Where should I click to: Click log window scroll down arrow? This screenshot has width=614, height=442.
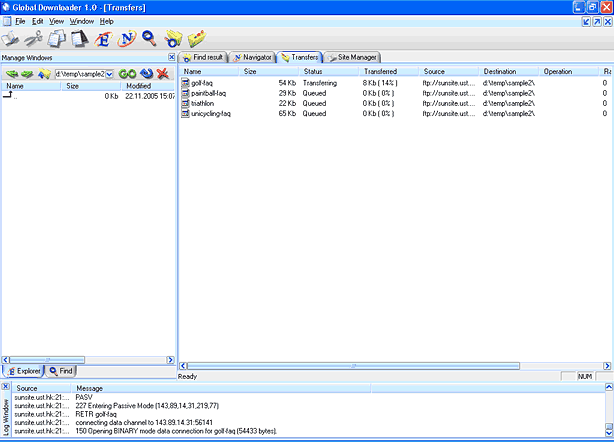(x=609, y=433)
